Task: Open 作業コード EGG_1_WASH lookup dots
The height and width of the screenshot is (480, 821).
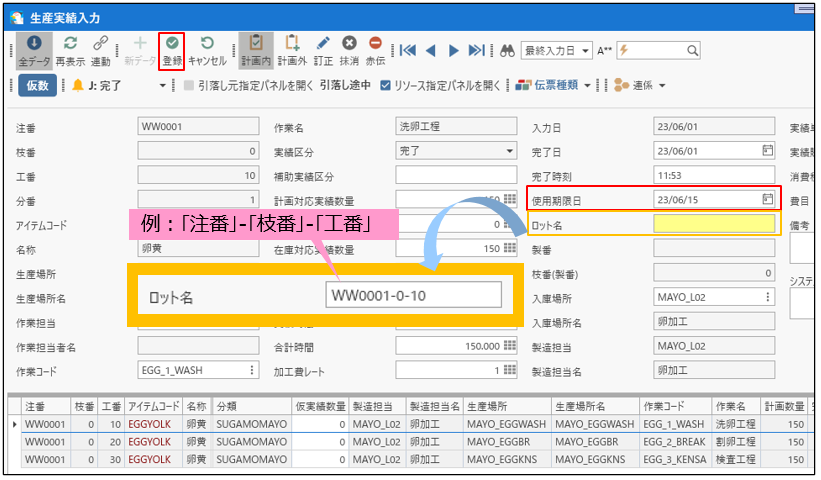Action: (252, 370)
